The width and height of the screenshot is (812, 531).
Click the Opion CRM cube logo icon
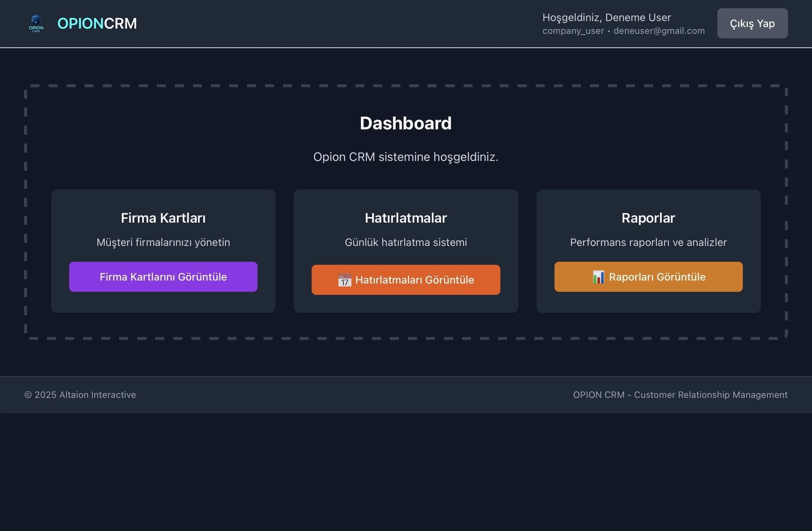tap(36, 23)
